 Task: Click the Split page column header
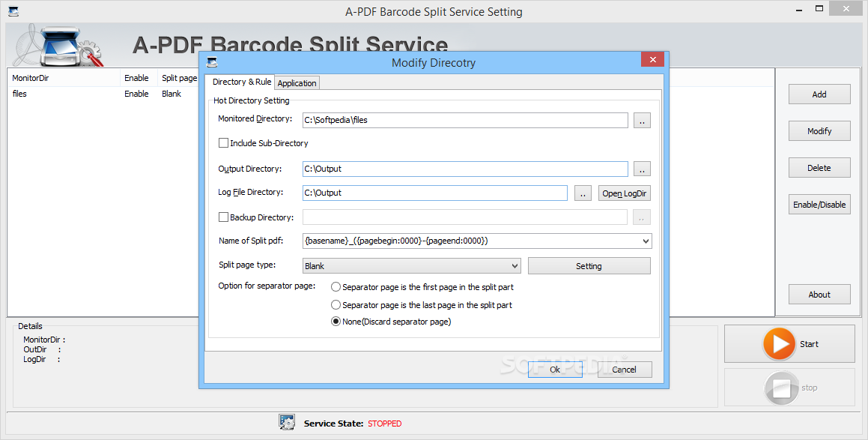tap(178, 78)
